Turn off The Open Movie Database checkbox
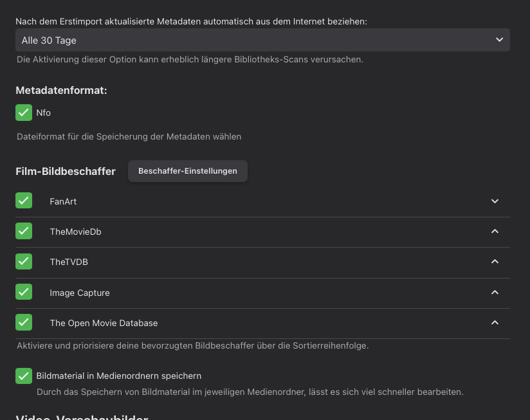The image size is (530, 420). pos(24,322)
